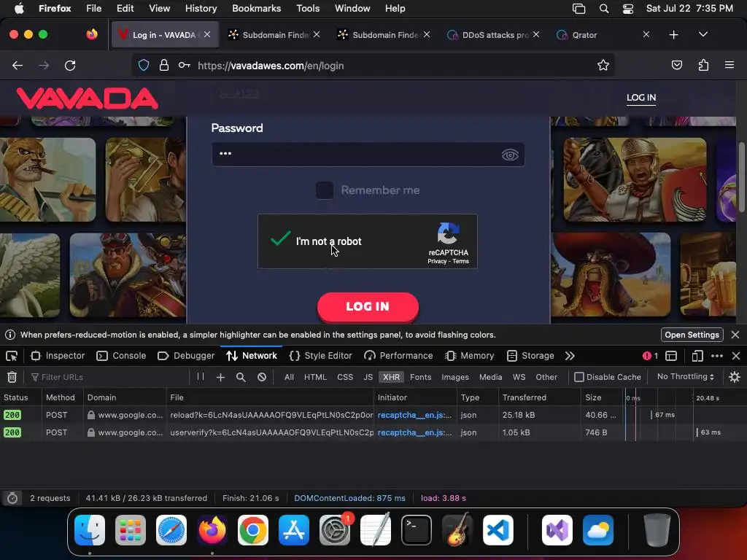Search network requests magnifier icon
This screenshot has height=560, width=747.
(241, 377)
